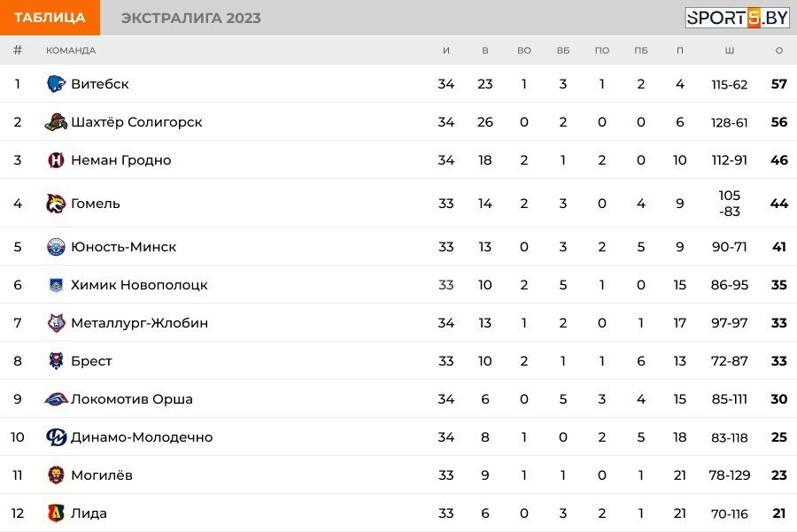Screen dimensions: 797x532
Task: Click the Команда column header
Action: (71, 50)
